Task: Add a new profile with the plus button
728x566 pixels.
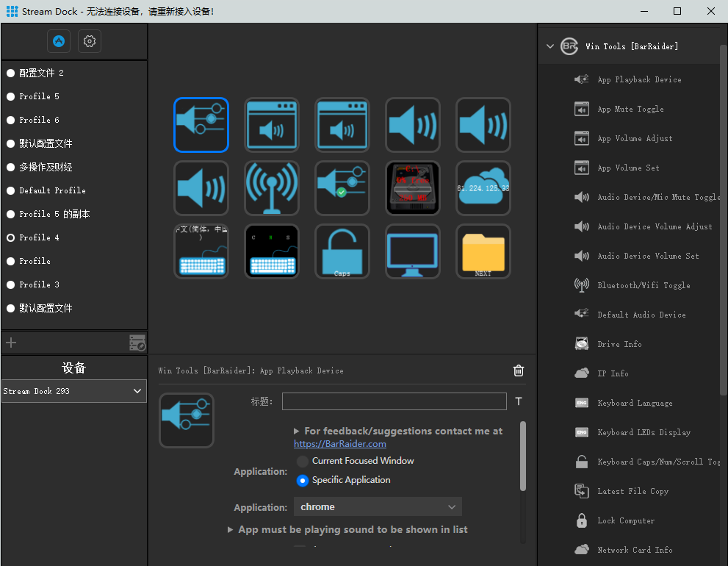Action: pos(11,343)
